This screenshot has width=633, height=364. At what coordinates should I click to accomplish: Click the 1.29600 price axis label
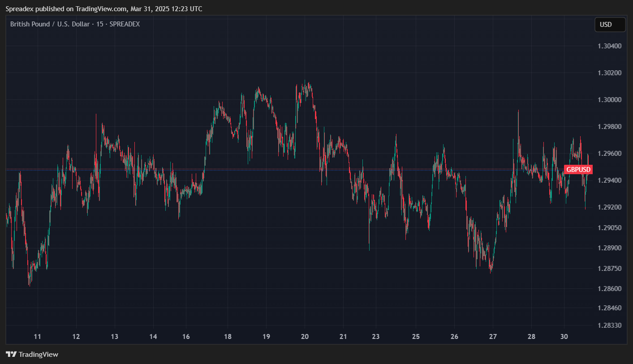pyautogui.click(x=610, y=154)
